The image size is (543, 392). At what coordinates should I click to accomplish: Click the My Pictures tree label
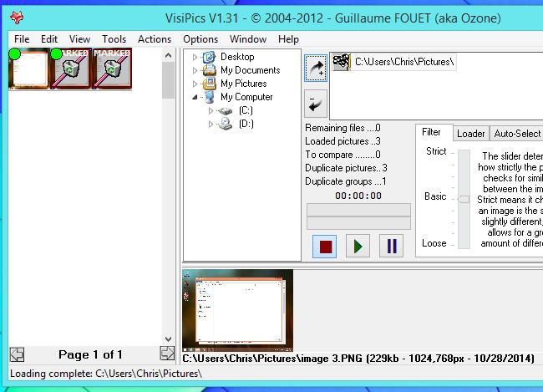244,84
